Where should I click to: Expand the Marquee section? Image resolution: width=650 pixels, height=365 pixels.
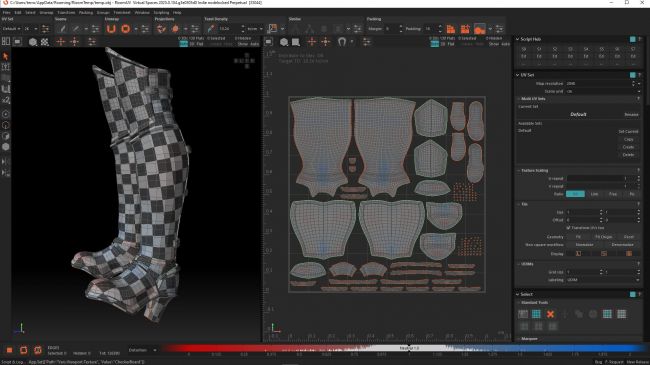pos(519,339)
